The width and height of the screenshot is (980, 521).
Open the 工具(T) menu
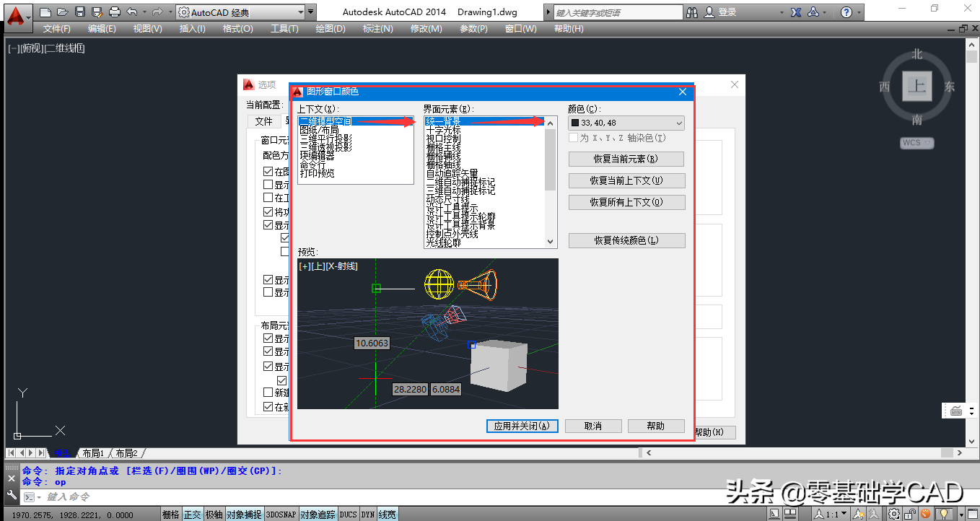284,29
